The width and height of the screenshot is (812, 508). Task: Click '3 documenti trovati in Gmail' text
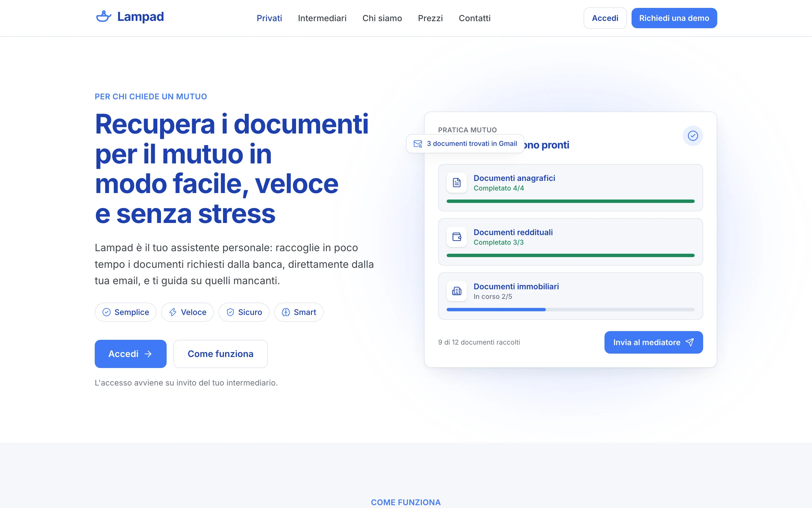[472, 143]
